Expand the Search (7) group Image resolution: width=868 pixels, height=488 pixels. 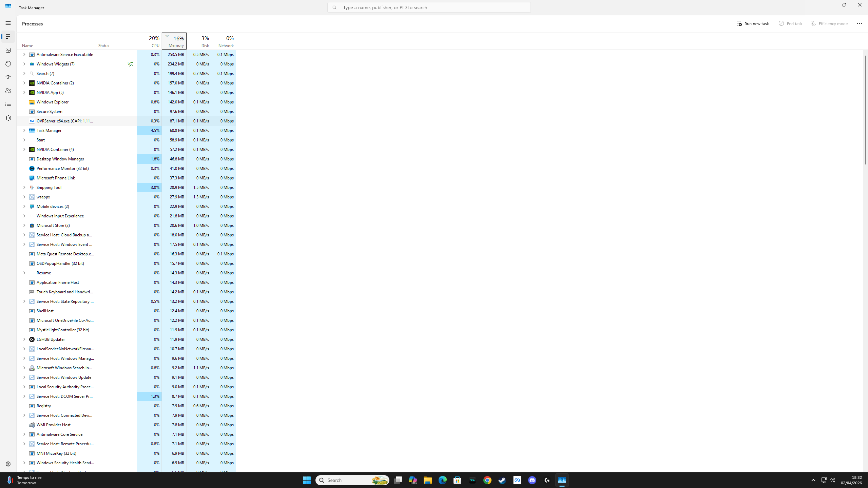pos(24,73)
